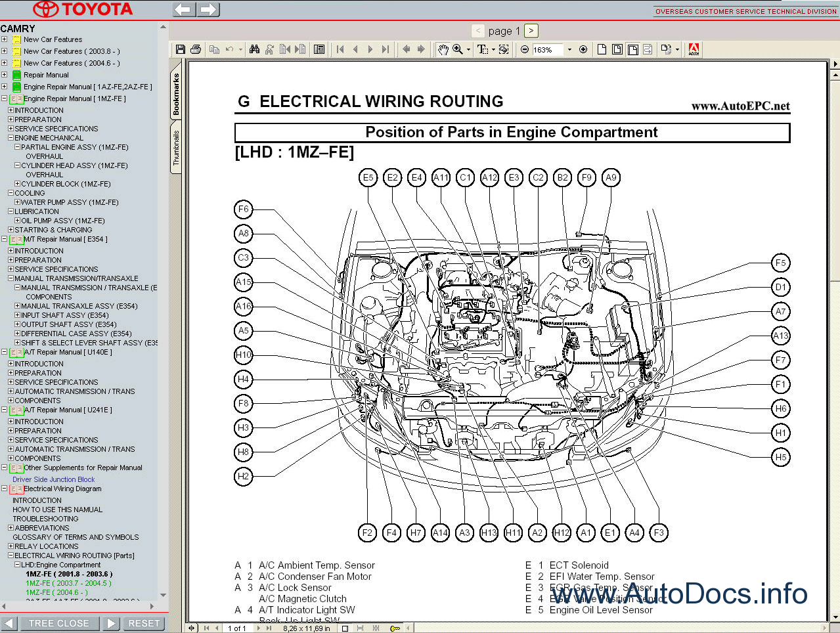Open the Driver Side Junction Block link
Viewport: 840px width, 633px height.
[x=54, y=479]
